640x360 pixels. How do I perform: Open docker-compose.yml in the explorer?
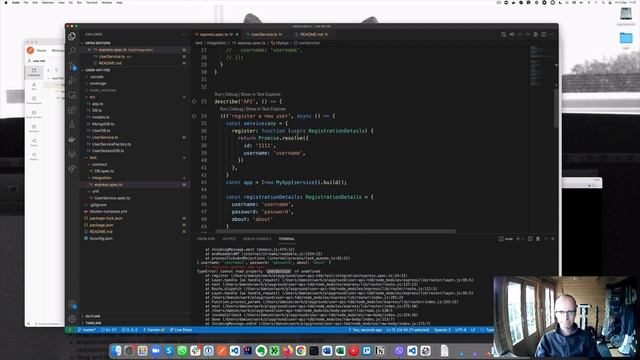pyautogui.click(x=108, y=211)
